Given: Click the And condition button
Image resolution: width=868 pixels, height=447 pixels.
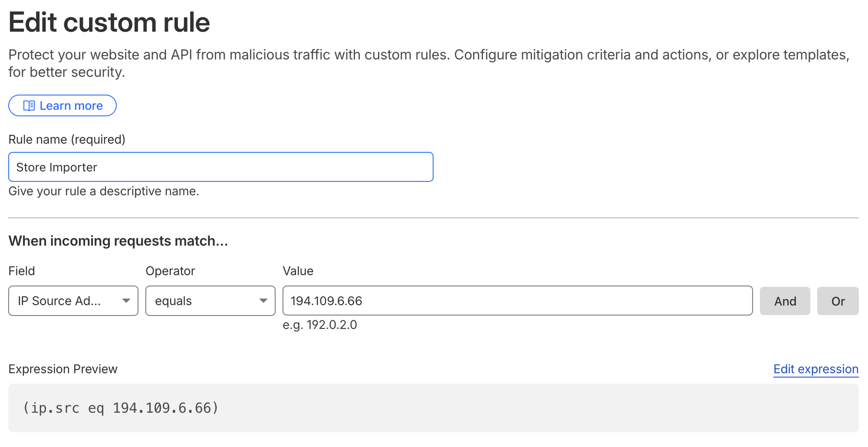Looking at the screenshot, I should tap(785, 301).
